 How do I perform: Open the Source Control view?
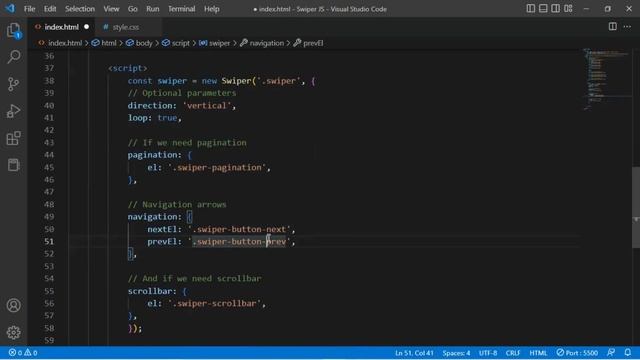(13, 84)
